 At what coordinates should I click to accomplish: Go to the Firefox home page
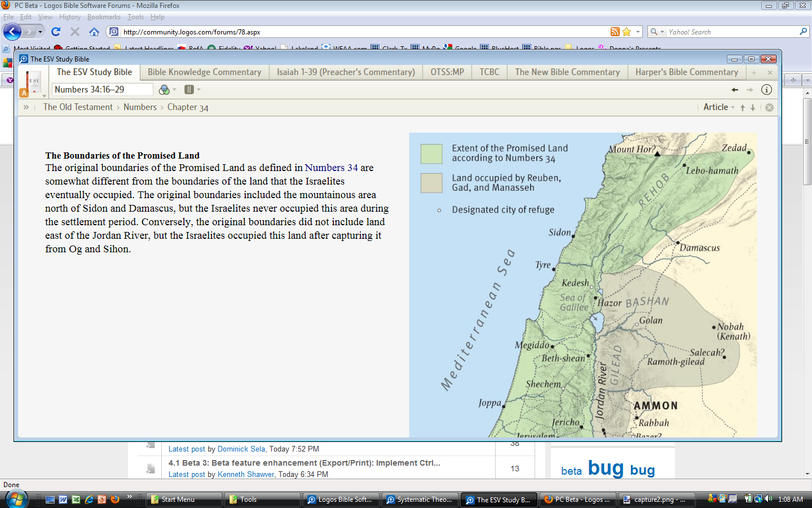[94, 32]
